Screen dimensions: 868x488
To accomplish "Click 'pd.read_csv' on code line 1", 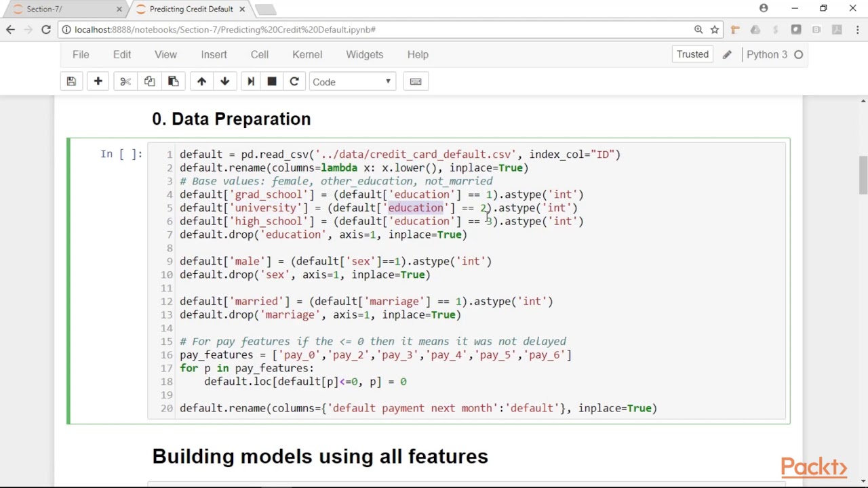I will (275, 155).
